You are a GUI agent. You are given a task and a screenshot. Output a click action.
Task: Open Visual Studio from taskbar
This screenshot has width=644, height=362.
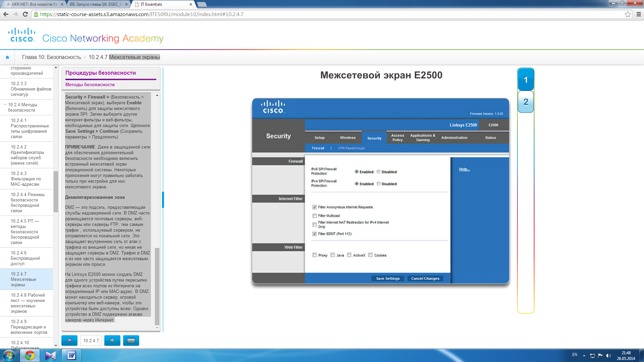[x=51, y=355]
